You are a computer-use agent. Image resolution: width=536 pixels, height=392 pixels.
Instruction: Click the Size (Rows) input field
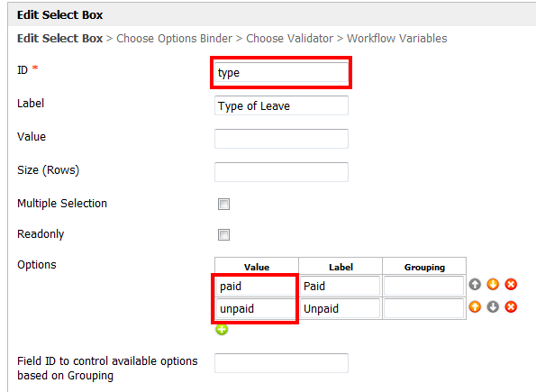(x=281, y=172)
